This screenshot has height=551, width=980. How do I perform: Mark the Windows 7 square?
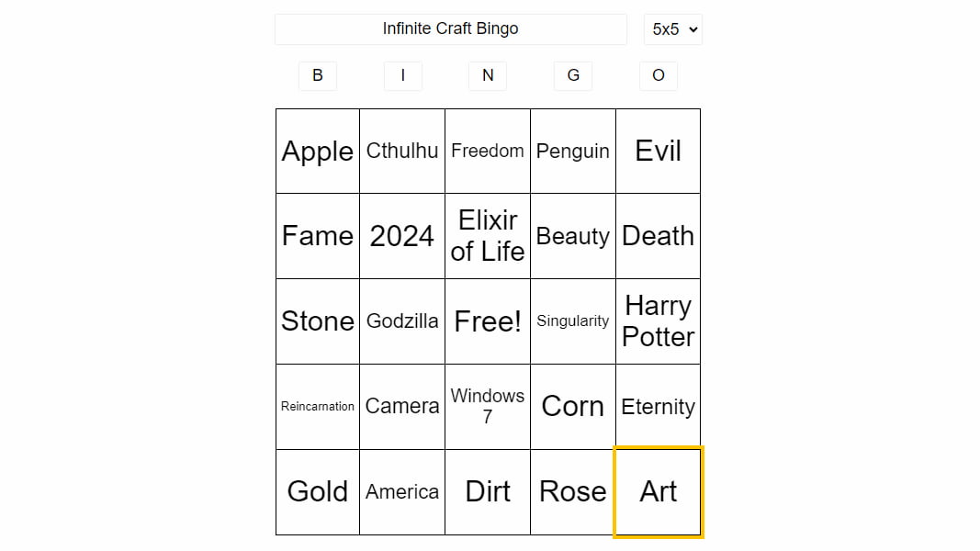(x=487, y=406)
